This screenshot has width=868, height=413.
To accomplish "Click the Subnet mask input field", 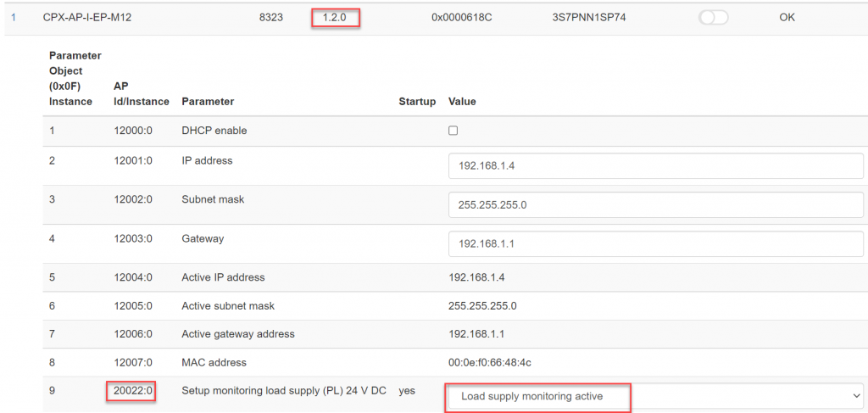I will (x=656, y=205).
